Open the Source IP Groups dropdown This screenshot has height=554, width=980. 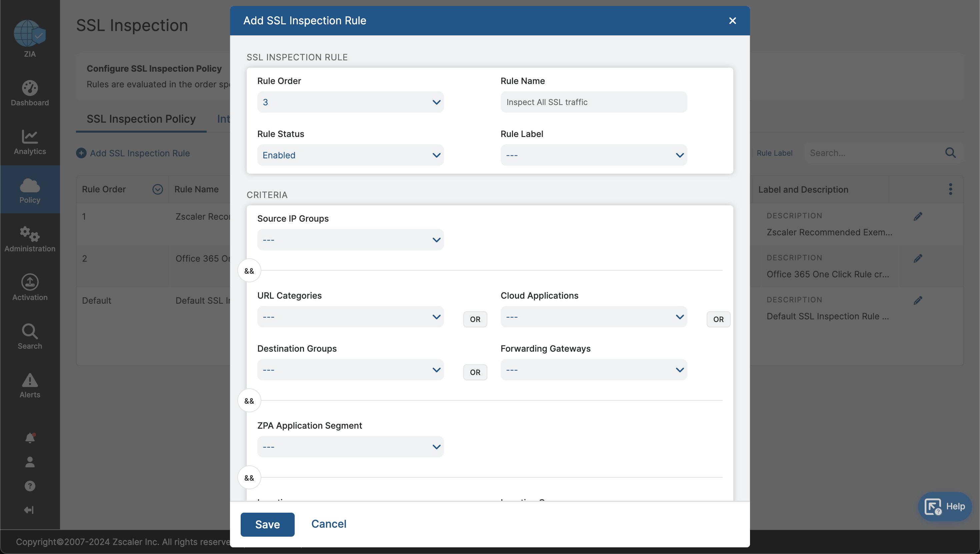point(350,240)
